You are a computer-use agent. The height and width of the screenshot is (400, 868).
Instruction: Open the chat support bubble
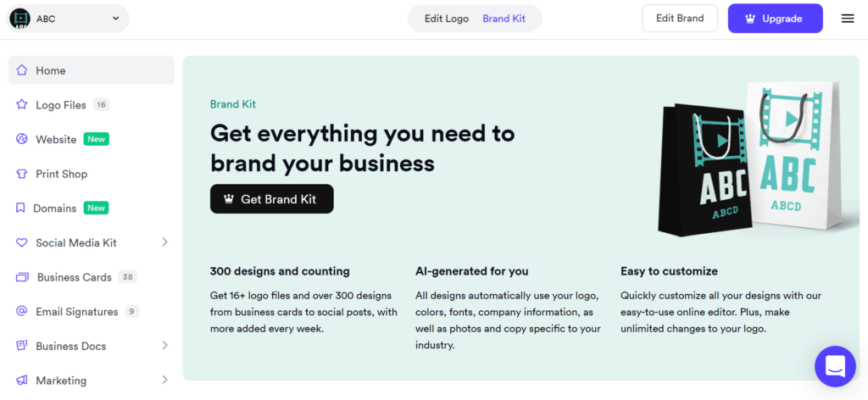click(x=835, y=366)
